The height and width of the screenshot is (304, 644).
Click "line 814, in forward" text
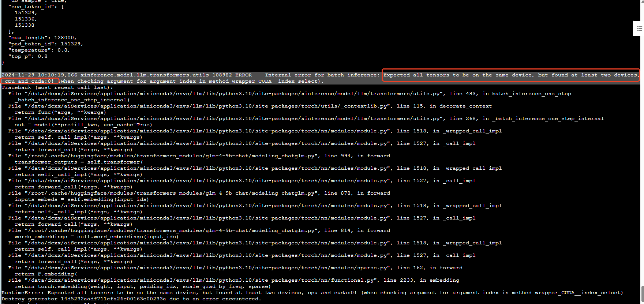(x=357, y=230)
